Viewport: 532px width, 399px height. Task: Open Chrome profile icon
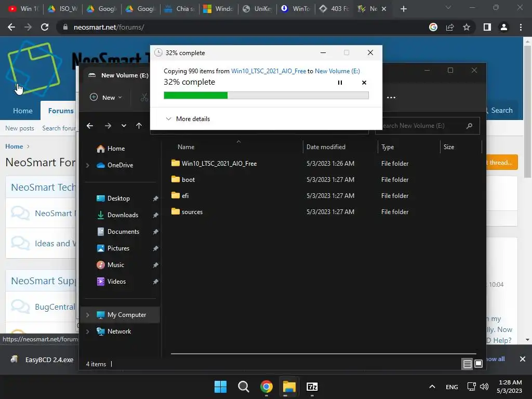coord(504,27)
